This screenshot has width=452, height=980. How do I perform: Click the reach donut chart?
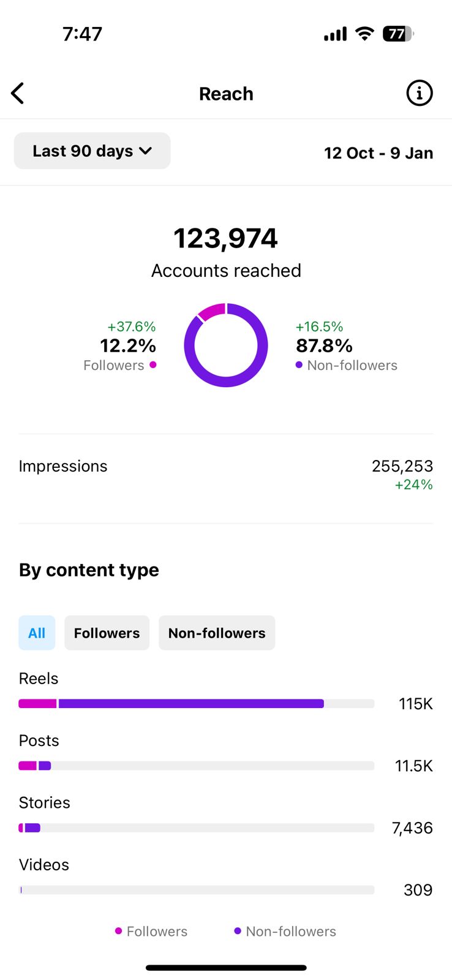(x=226, y=345)
